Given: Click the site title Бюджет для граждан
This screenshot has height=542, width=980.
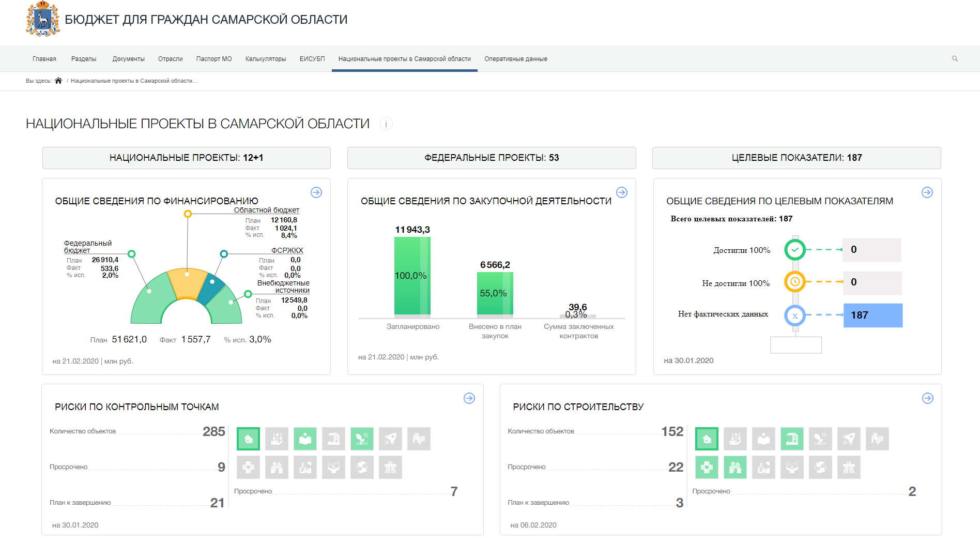Looking at the screenshot, I should 206,20.
